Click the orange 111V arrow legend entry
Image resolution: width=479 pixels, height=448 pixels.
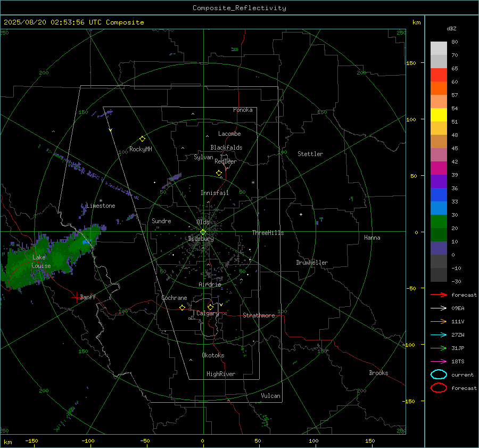tap(439, 321)
